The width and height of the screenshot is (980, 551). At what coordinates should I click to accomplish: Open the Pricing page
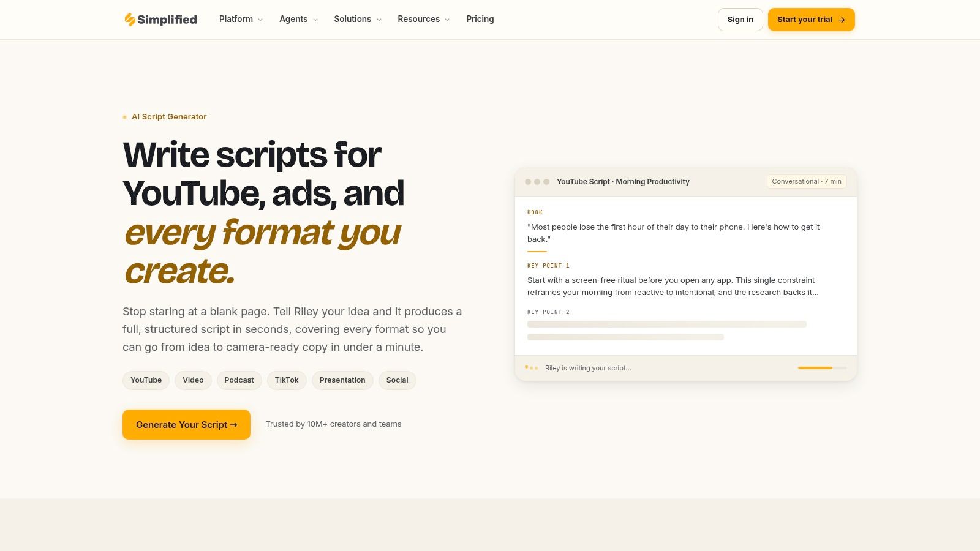click(480, 19)
